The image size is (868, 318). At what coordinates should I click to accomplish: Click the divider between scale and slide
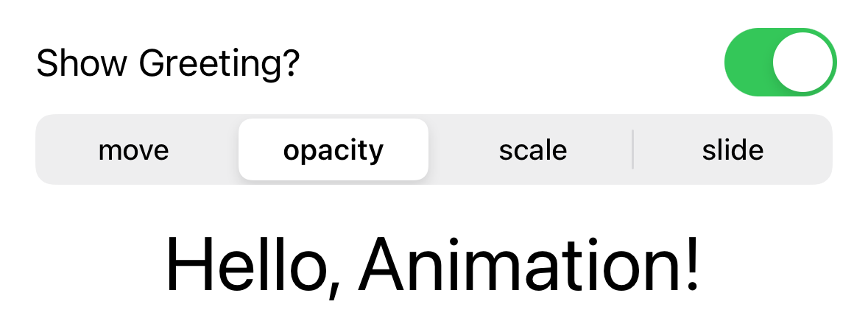point(632,150)
